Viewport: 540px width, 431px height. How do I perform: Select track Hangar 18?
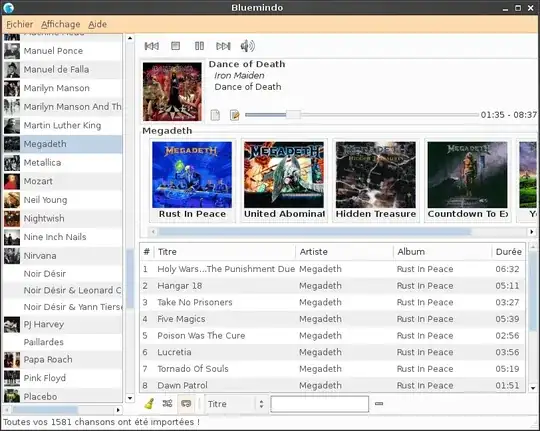tap(332, 286)
